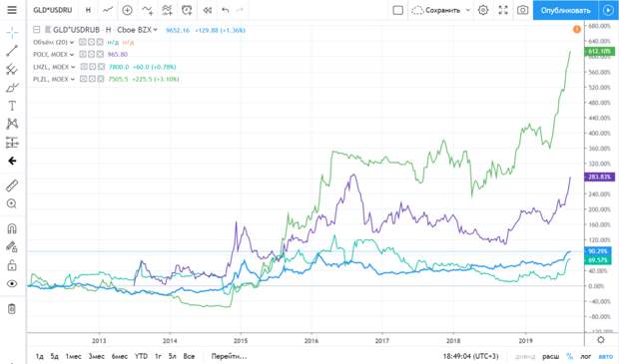619x364 pixels.
Task: Click the compare or add symbol icon
Action: tap(127, 10)
